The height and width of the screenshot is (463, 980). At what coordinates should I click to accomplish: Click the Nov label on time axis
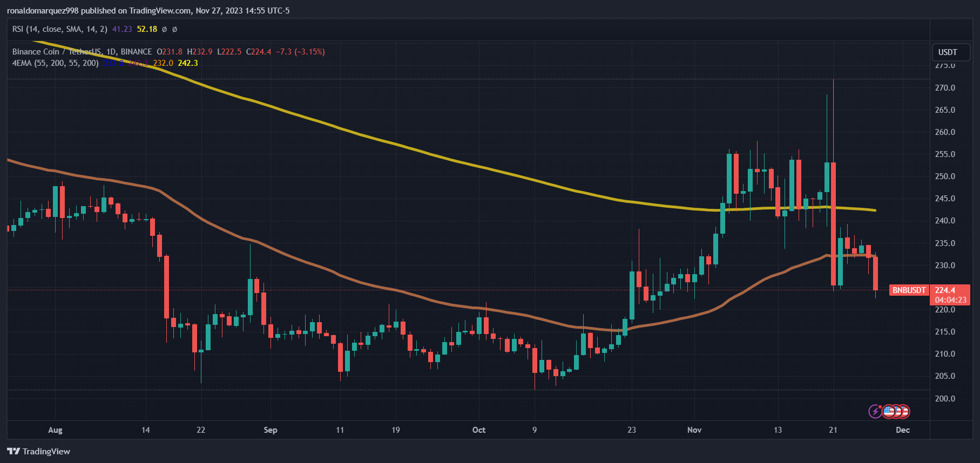click(x=694, y=430)
